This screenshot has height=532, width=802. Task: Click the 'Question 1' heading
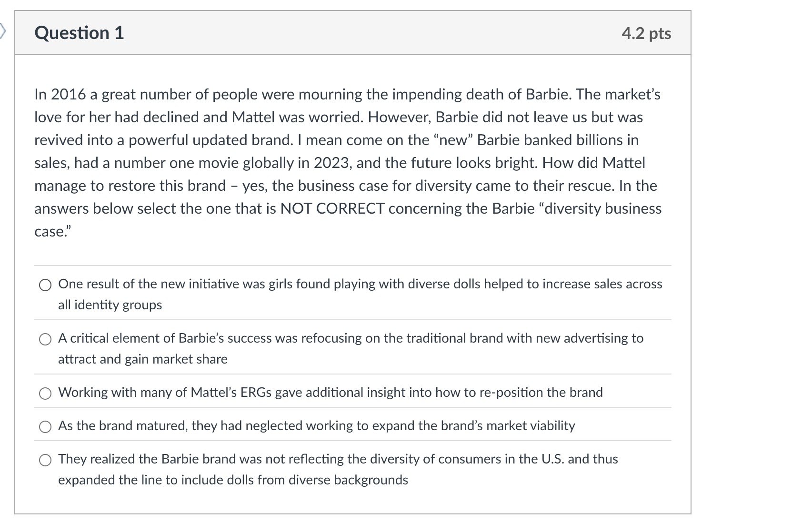pyautogui.click(x=79, y=33)
